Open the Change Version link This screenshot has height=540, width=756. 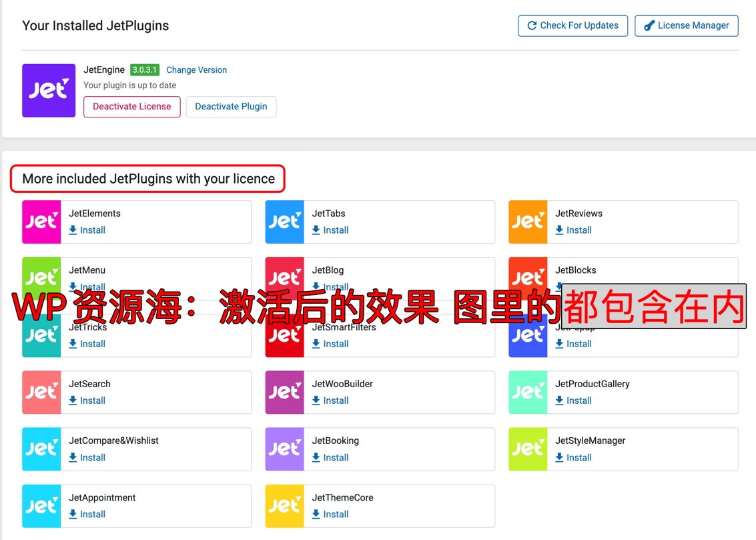(x=196, y=70)
